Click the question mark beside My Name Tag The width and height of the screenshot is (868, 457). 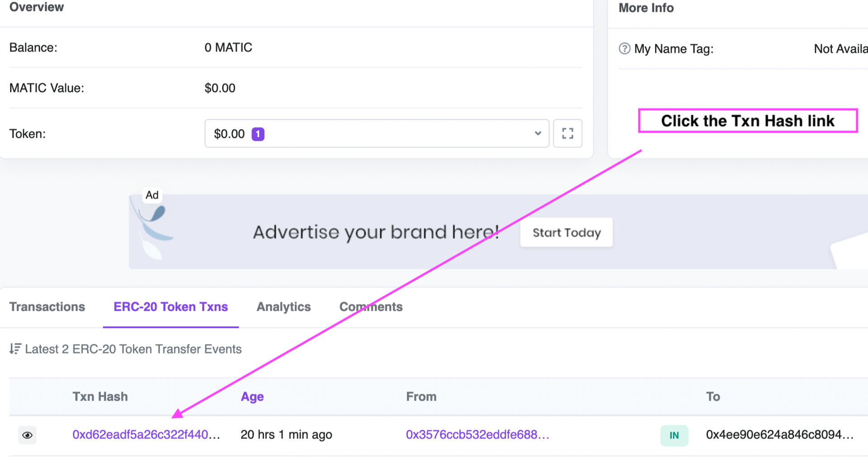pyautogui.click(x=624, y=48)
